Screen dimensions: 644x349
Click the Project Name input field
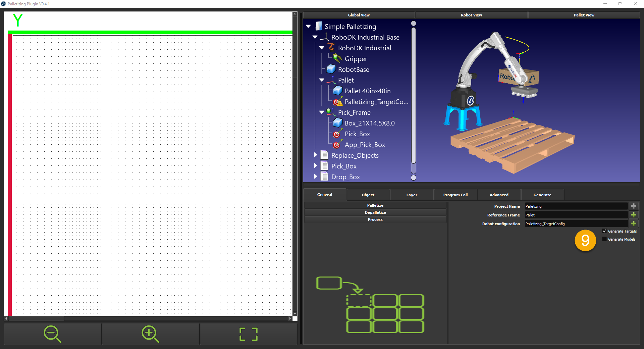click(576, 206)
